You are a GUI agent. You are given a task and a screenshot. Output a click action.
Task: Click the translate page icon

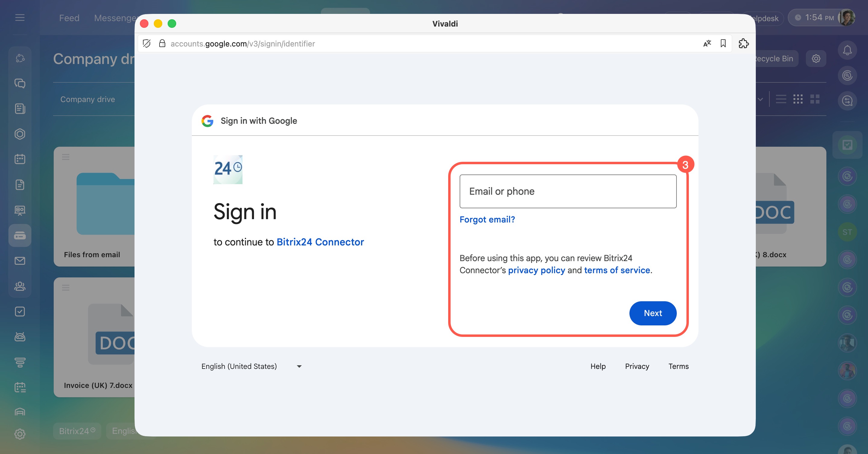click(707, 43)
